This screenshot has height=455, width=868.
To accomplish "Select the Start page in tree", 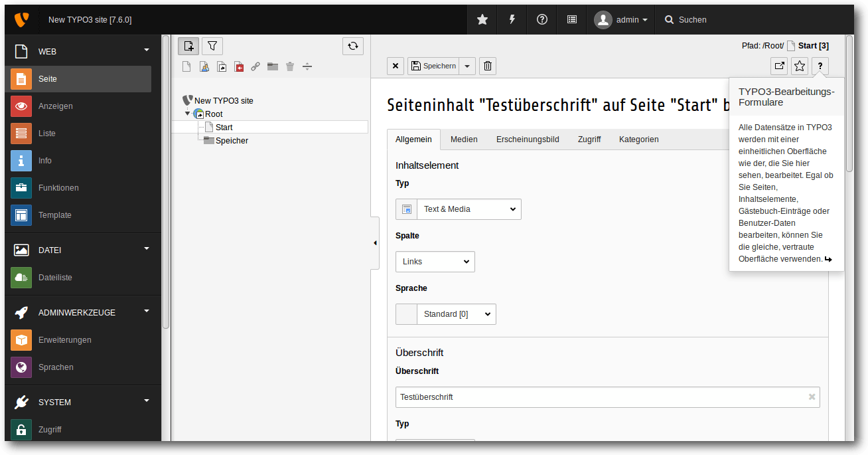I will coord(224,127).
